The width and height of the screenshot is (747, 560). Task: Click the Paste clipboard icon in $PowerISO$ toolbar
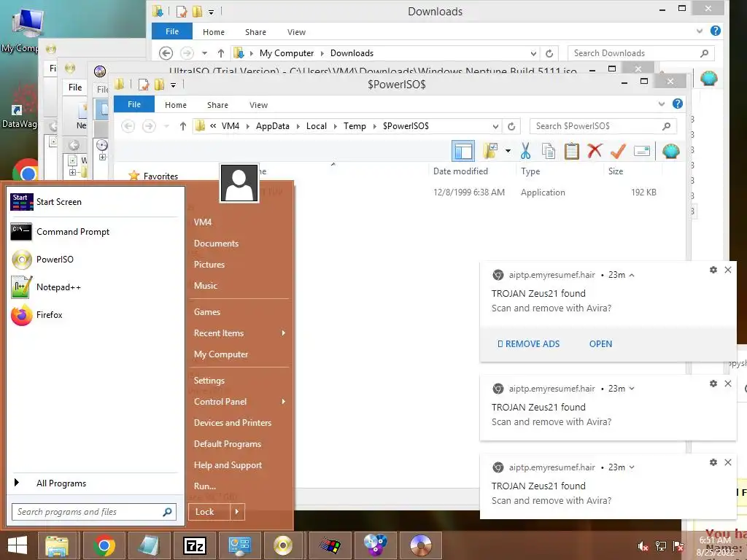572,151
